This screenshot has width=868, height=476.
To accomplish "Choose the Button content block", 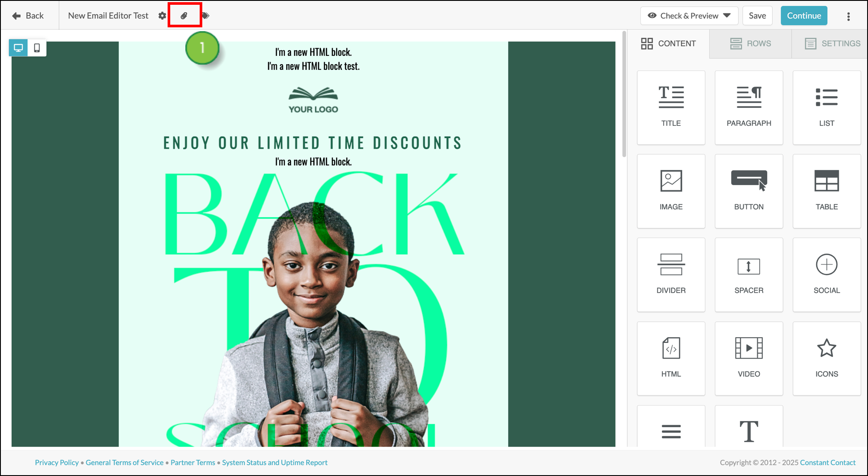I will [x=749, y=191].
